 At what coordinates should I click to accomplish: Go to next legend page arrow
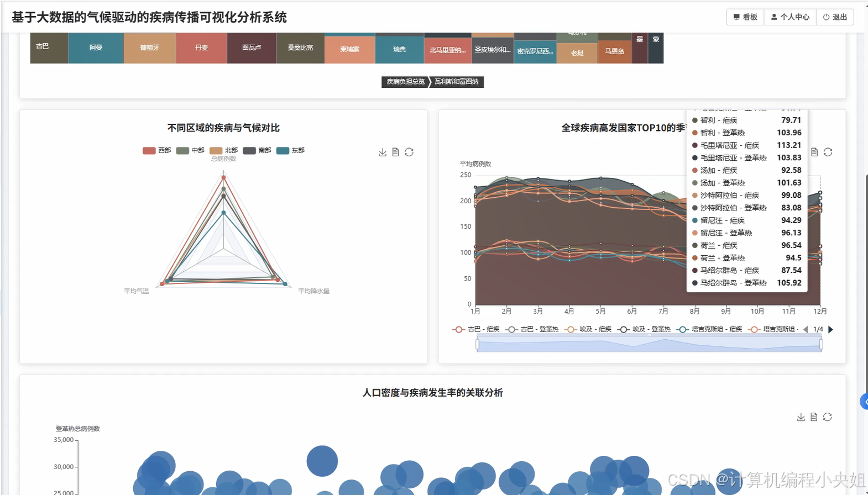point(830,329)
